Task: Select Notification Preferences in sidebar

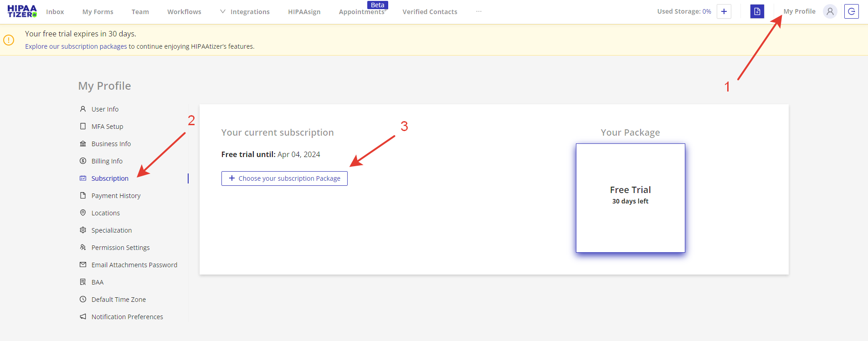Action: point(127,317)
